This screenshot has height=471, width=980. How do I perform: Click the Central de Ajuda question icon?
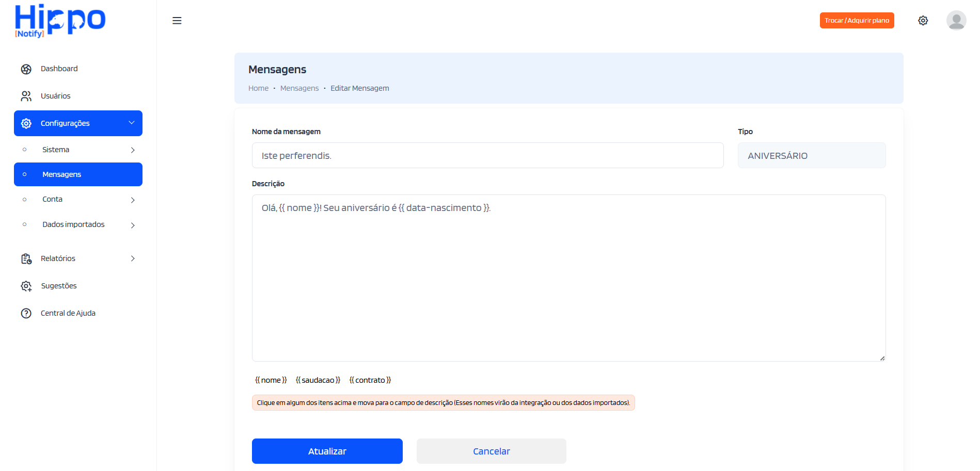click(x=26, y=314)
